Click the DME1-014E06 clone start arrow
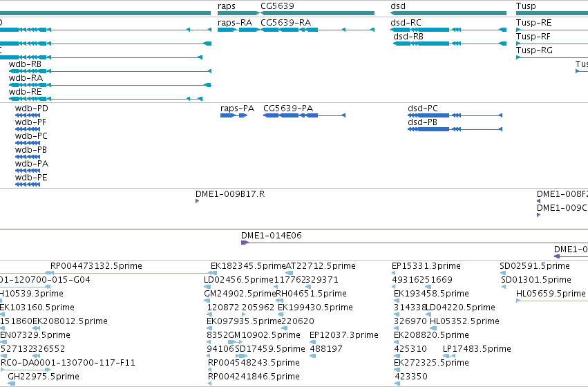Image resolution: width=588 pixels, height=387 pixels. pos(245,243)
